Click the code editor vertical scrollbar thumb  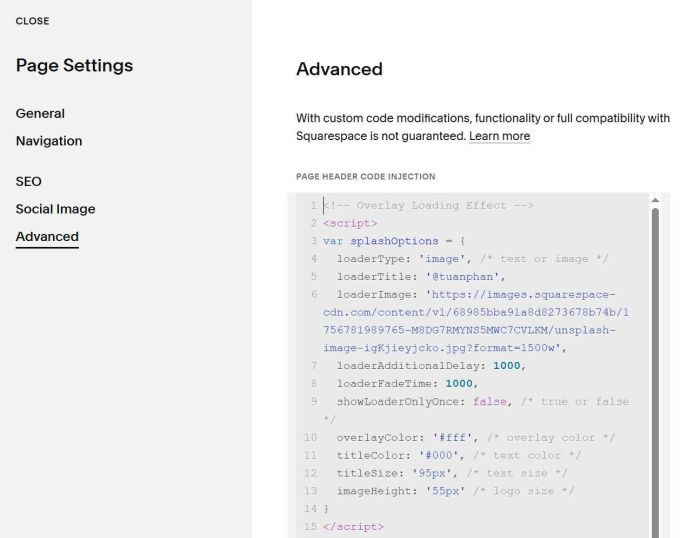tap(656, 370)
